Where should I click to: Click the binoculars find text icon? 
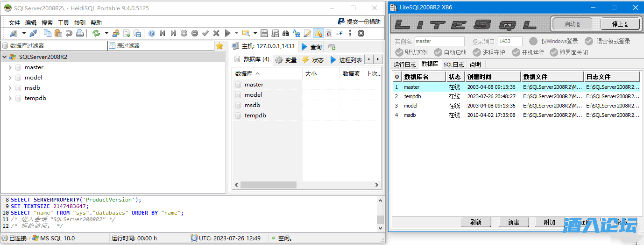pos(285,33)
